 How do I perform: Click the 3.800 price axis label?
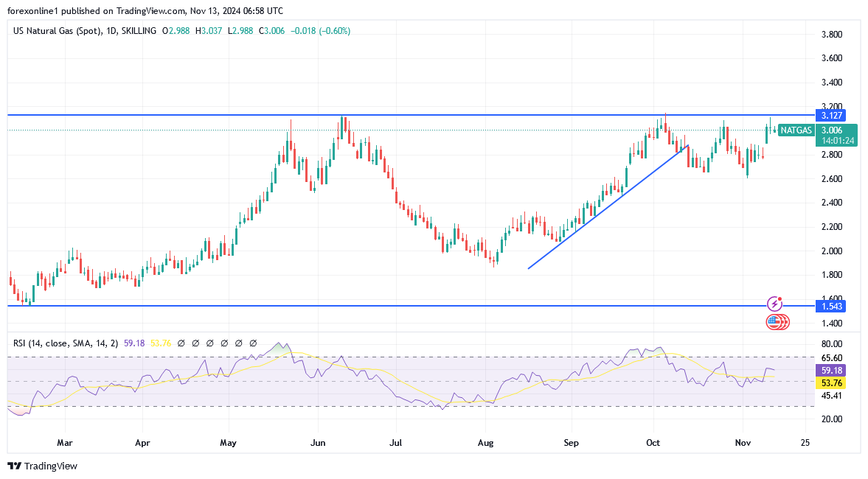tap(831, 35)
